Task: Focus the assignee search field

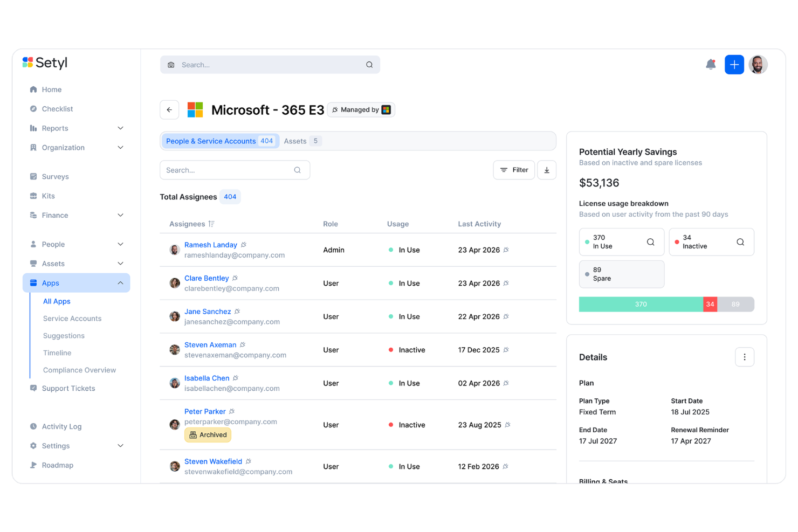Action: tap(235, 170)
